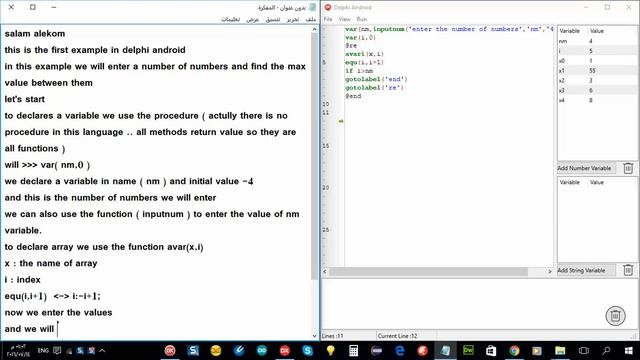Click the Variable column header in number table
The width and height of the screenshot is (640, 360).
569,31
